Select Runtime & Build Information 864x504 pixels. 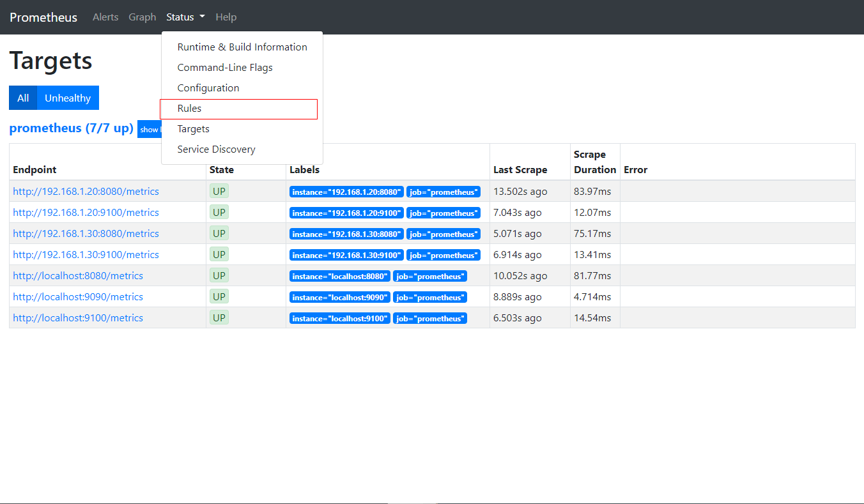pyautogui.click(x=242, y=47)
